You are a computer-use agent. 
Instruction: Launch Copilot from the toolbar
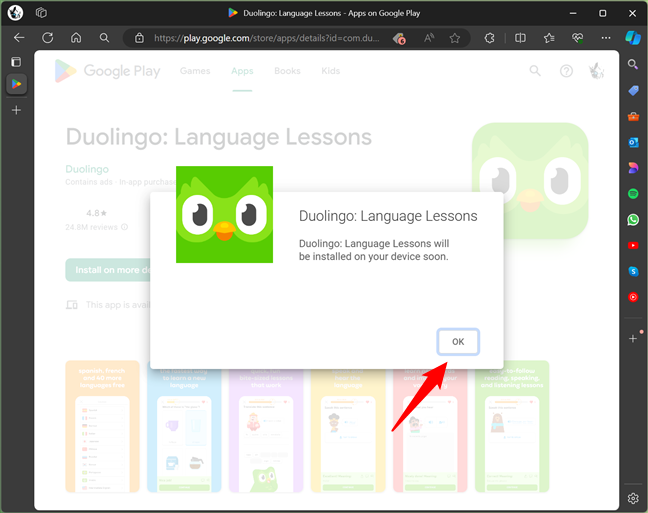tap(633, 38)
